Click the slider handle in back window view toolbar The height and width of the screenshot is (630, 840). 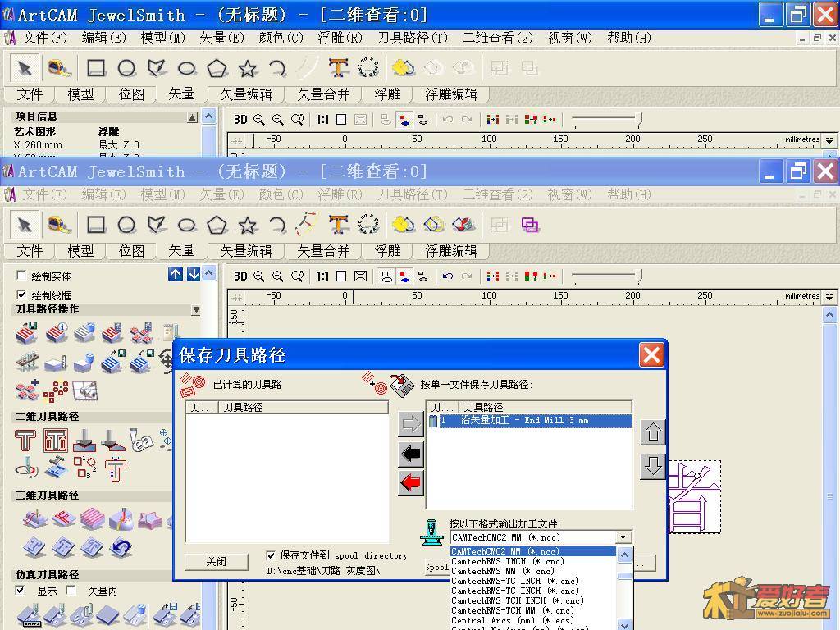coord(639,120)
